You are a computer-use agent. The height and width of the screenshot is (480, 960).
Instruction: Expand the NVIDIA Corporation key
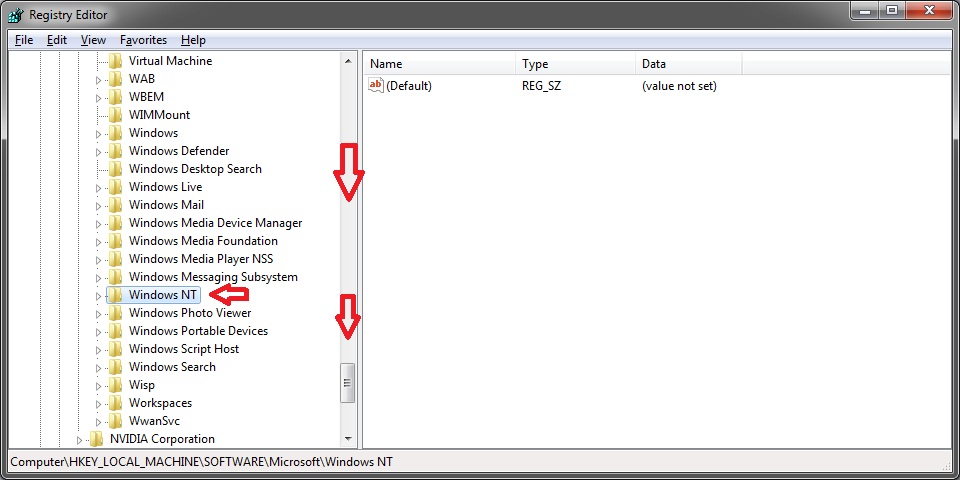(79, 440)
